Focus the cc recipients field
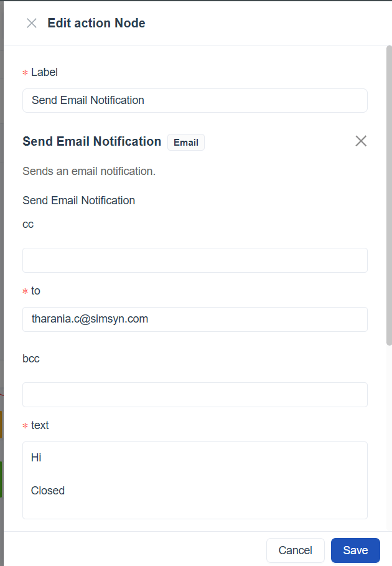 [195, 260]
